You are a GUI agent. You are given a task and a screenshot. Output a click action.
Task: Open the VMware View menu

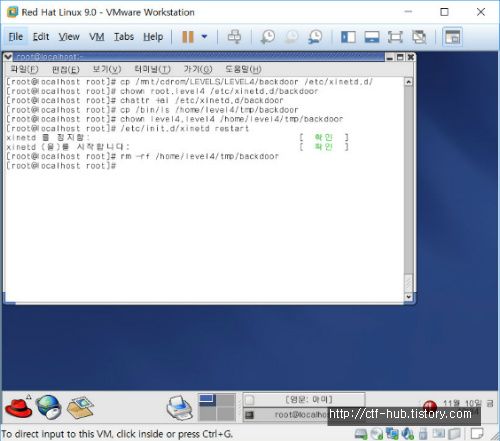click(x=69, y=37)
